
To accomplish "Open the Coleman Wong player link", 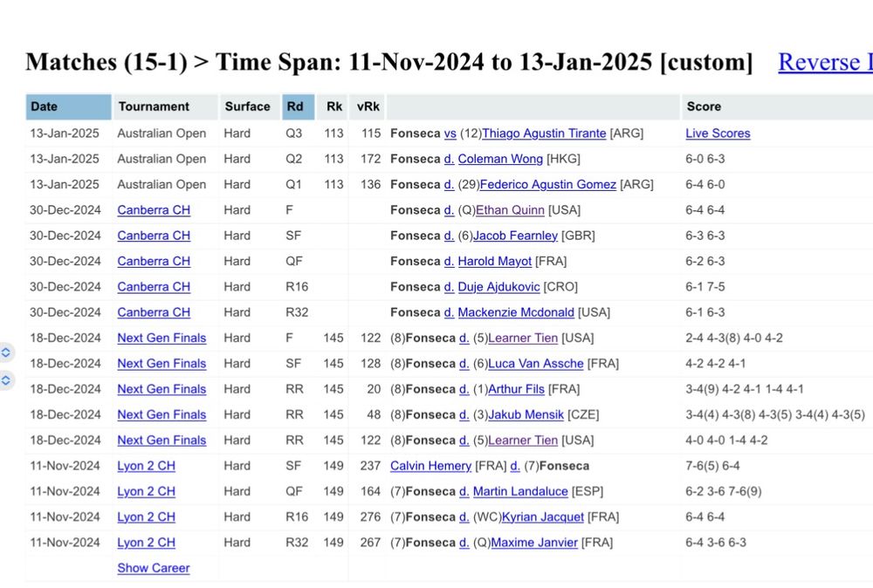I will click(x=500, y=159).
